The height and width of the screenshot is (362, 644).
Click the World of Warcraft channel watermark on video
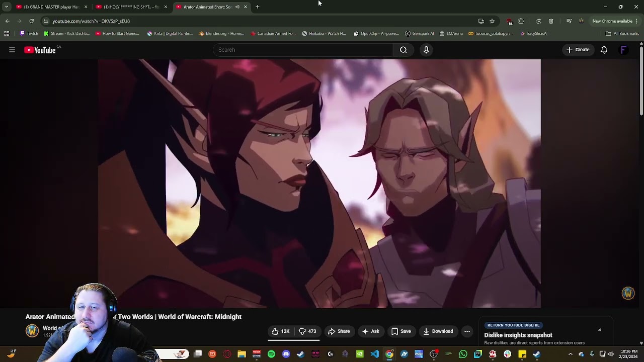[x=628, y=293]
